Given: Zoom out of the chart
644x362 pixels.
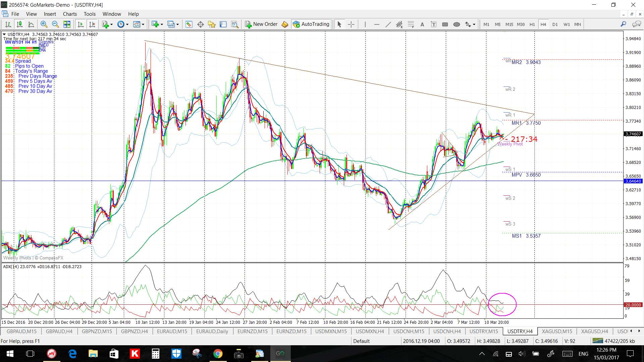Looking at the screenshot, I should coord(55,24).
